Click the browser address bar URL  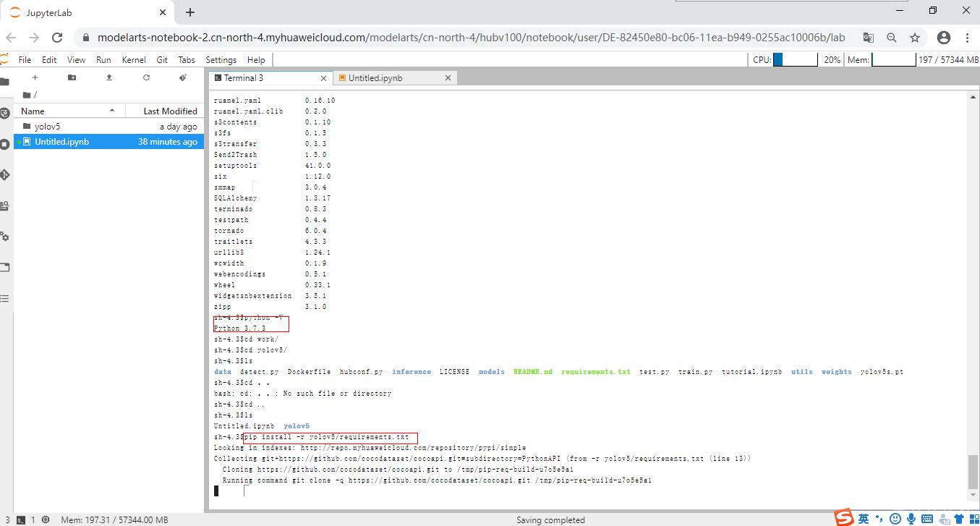click(471, 38)
